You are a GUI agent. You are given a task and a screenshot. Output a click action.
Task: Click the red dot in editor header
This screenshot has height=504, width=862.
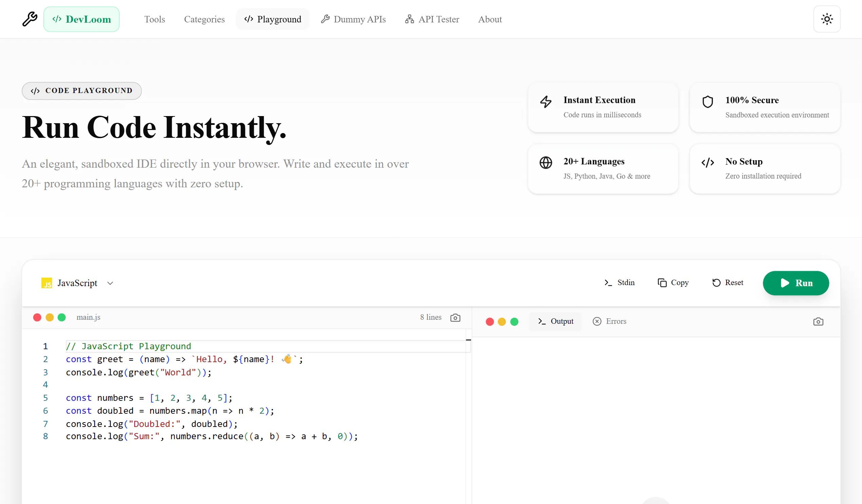(37, 318)
